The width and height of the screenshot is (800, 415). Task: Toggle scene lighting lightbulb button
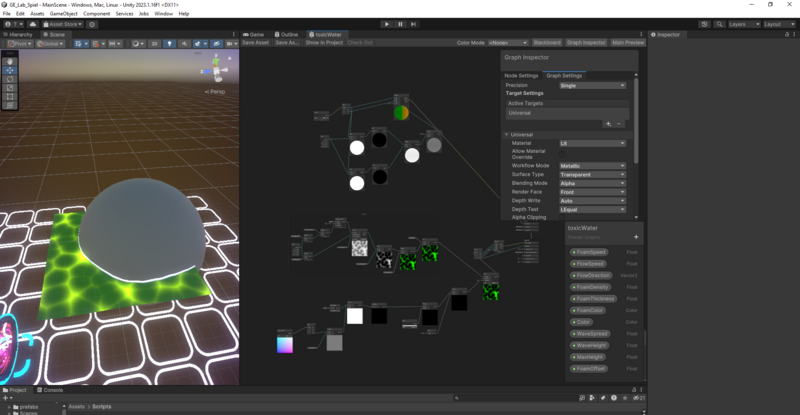pos(170,44)
